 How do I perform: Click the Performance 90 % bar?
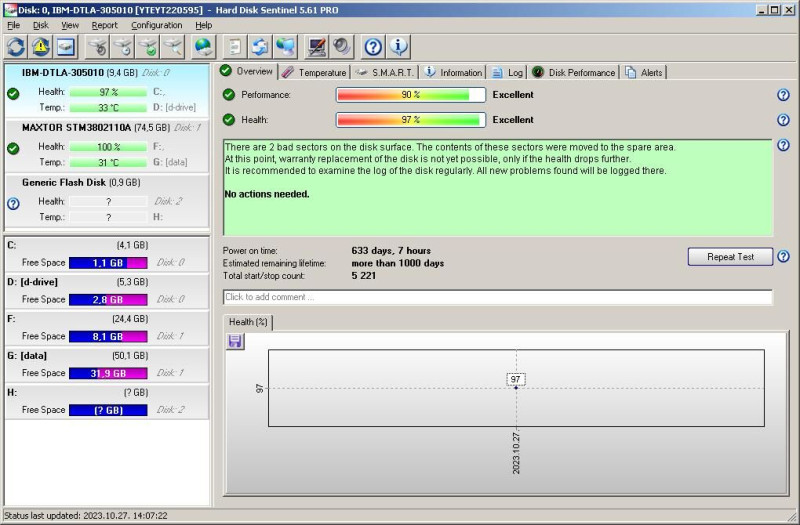tap(411, 95)
